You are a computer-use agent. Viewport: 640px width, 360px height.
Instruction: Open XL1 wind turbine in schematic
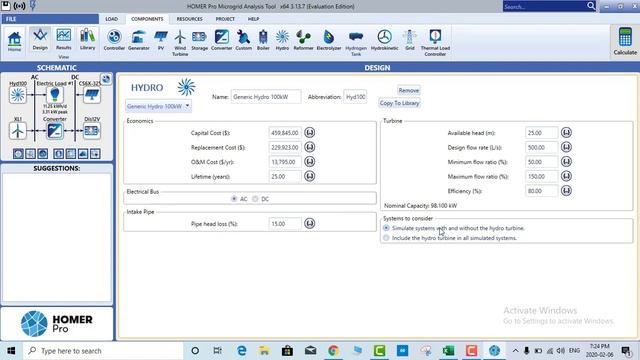point(18,131)
